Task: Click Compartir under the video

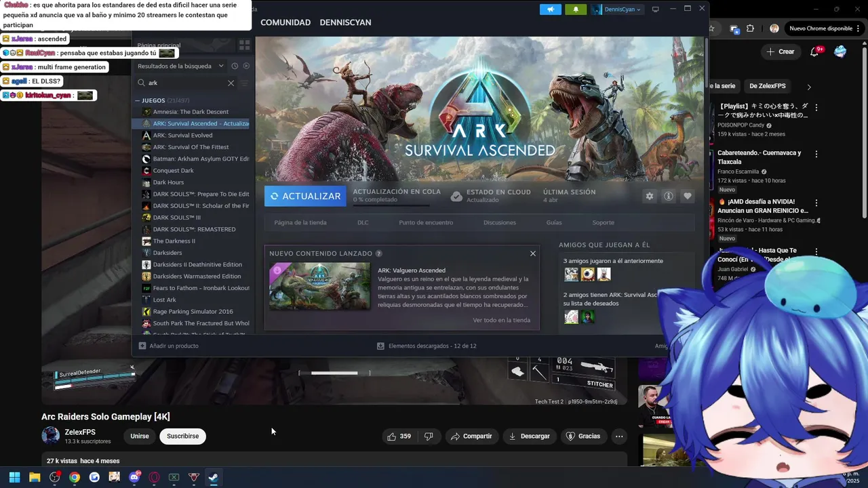Action: coord(472,436)
